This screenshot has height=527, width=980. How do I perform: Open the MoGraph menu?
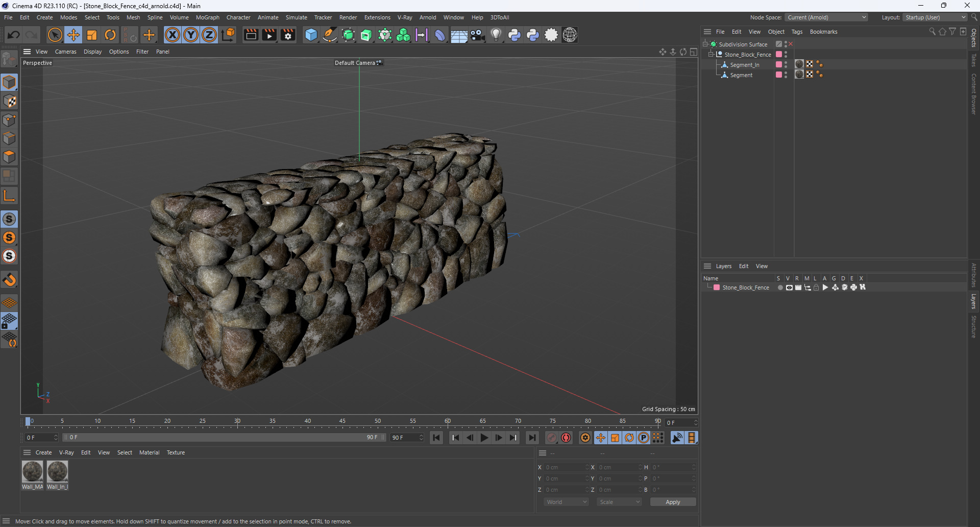[207, 17]
